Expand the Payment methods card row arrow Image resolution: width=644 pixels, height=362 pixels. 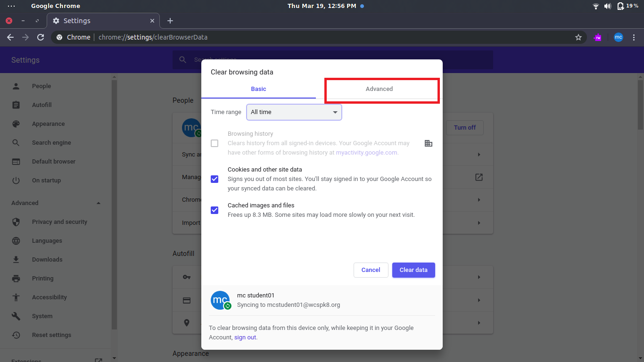point(479,300)
